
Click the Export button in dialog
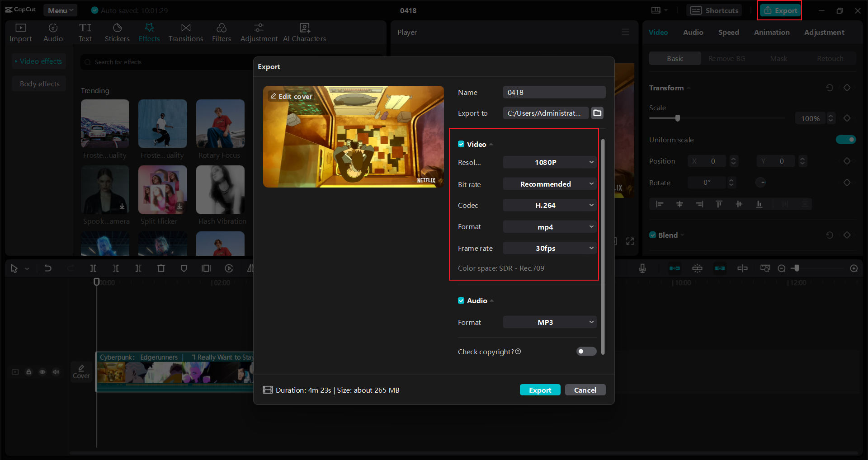click(x=540, y=390)
